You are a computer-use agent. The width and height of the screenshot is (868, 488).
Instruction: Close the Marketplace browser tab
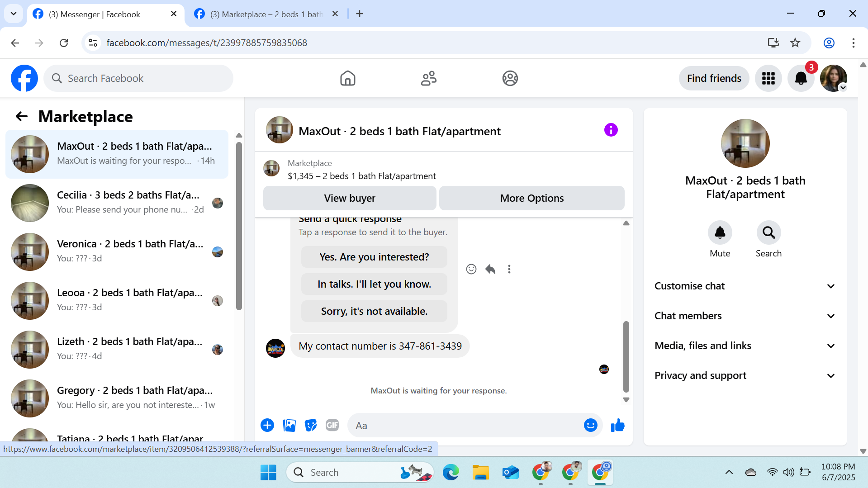click(335, 14)
